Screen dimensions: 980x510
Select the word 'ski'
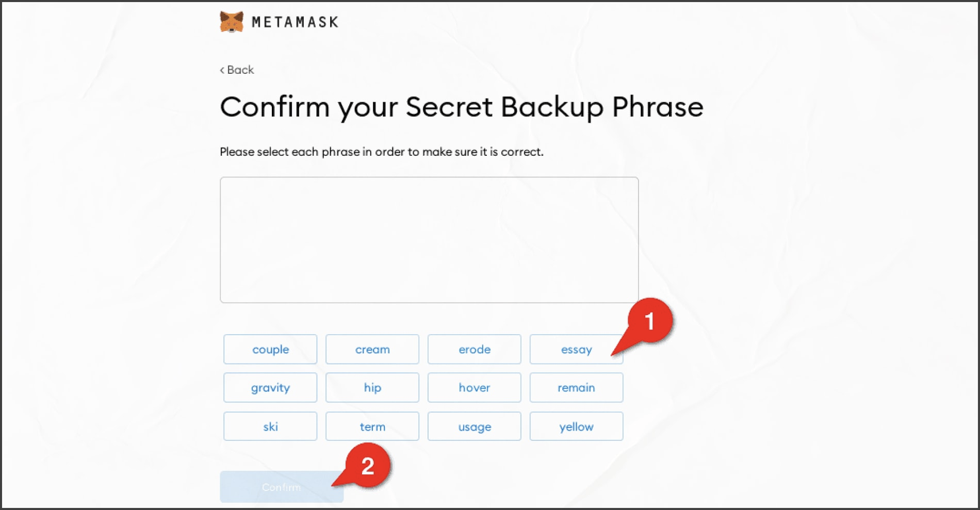point(270,426)
